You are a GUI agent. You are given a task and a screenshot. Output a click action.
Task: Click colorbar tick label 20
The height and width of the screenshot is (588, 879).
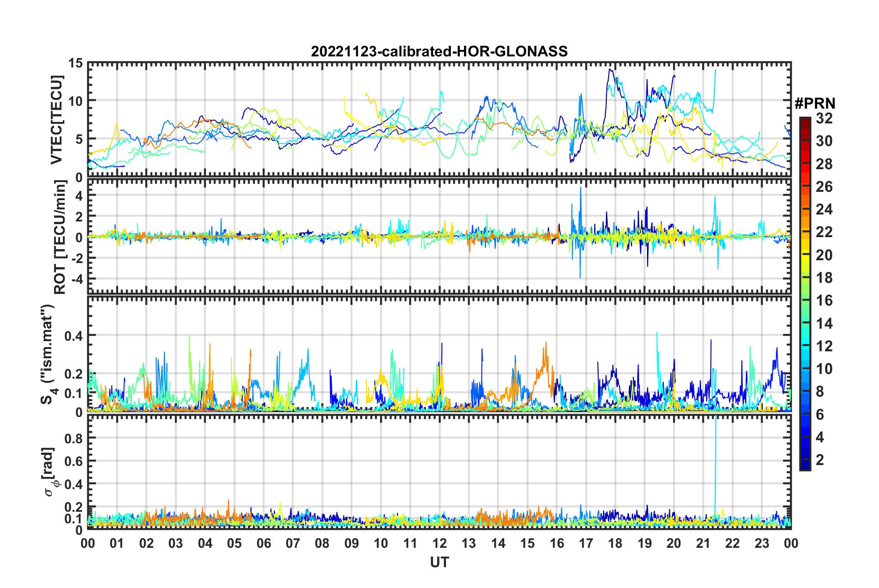point(824,255)
